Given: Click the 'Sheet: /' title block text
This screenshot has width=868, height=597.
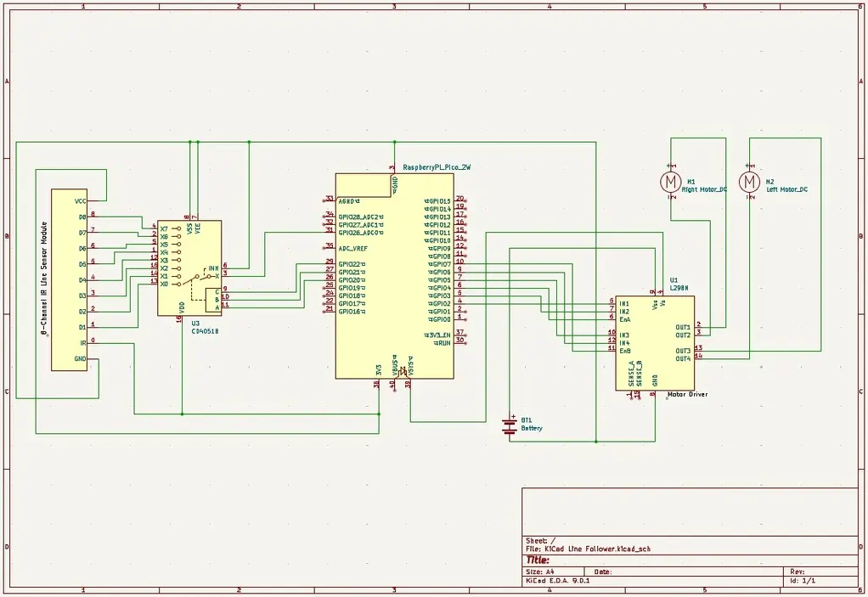Looking at the screenshot, I should click(541, 541).
